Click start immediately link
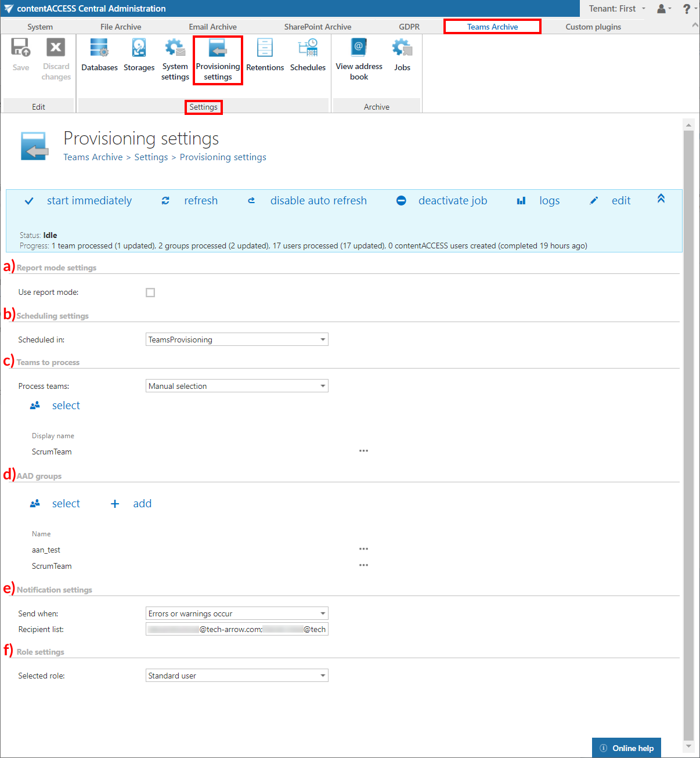This screenshot has width=700, height=758. pos(89,201)
